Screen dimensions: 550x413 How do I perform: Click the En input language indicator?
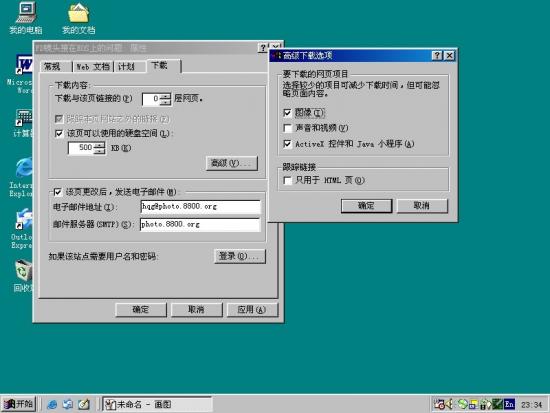coord(509,405)
